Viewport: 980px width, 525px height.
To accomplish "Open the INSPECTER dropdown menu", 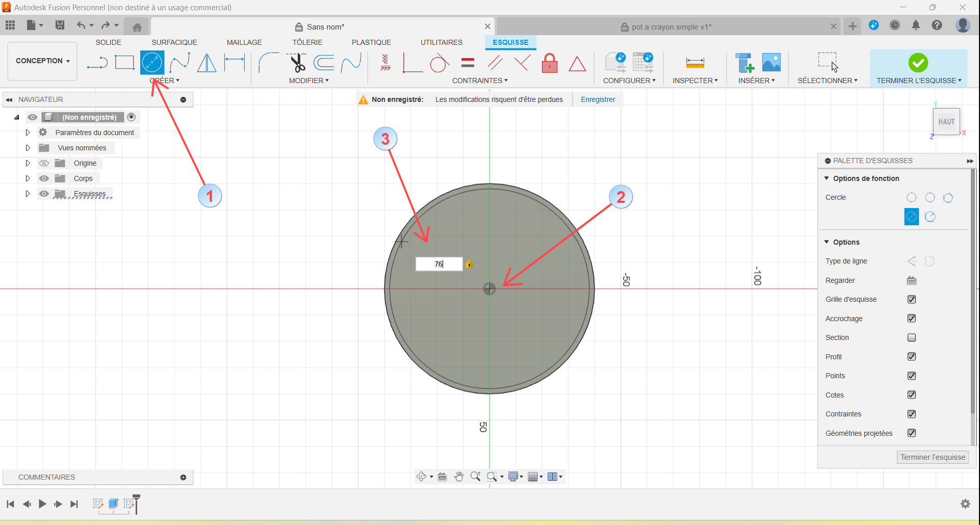I will pyautogui.click(x=695, y=81).
